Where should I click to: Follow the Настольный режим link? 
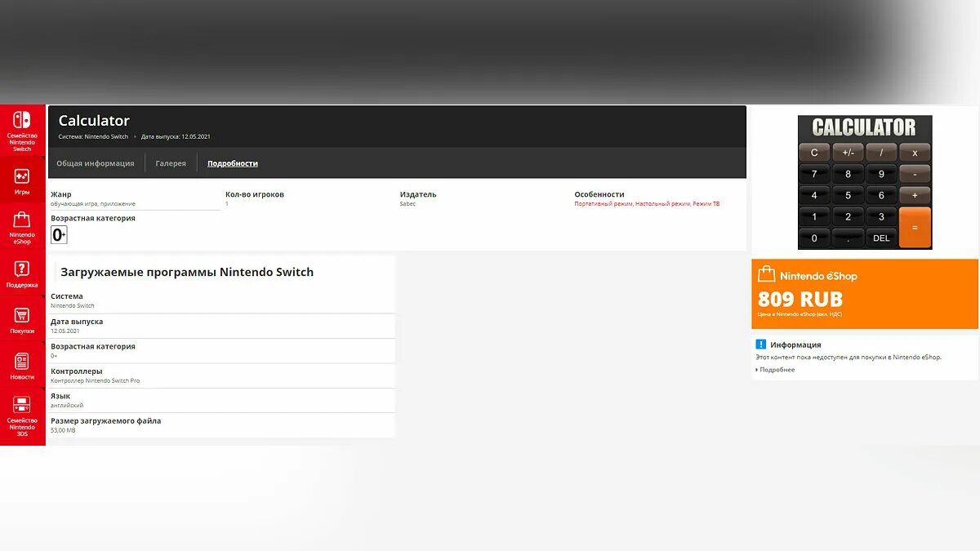click(663, 204)
